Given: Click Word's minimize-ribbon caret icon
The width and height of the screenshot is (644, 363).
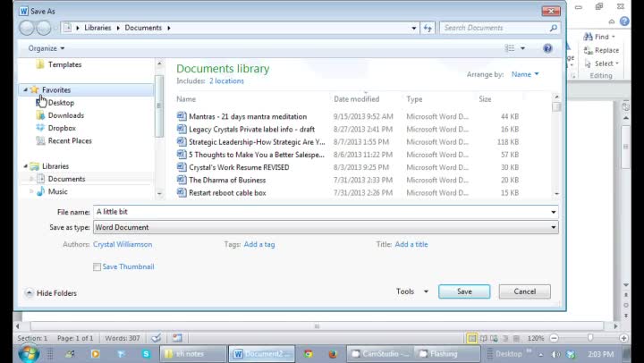Looking at the screenshot, I should click(x=612, y=21).
